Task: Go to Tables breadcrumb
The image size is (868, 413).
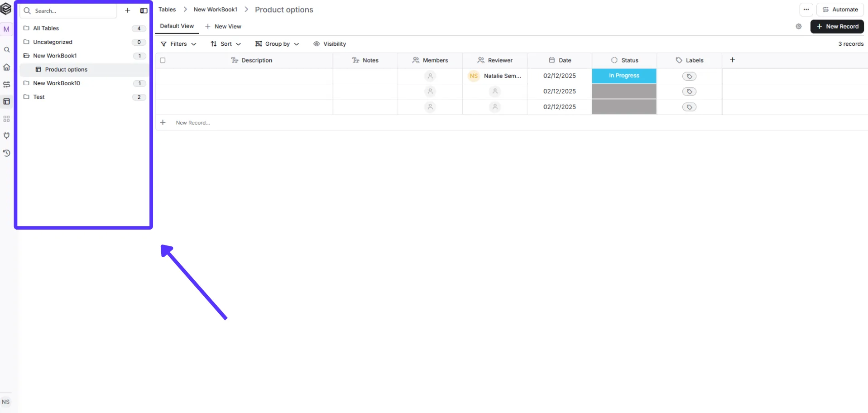Action: coord(167,10)
